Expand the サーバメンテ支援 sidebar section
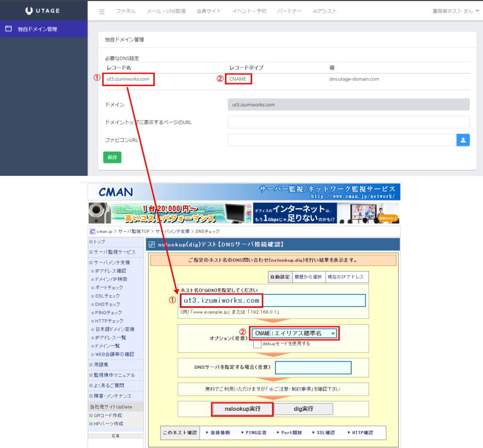Viewport: 483px width, 448px height. [x=111, y=262]
